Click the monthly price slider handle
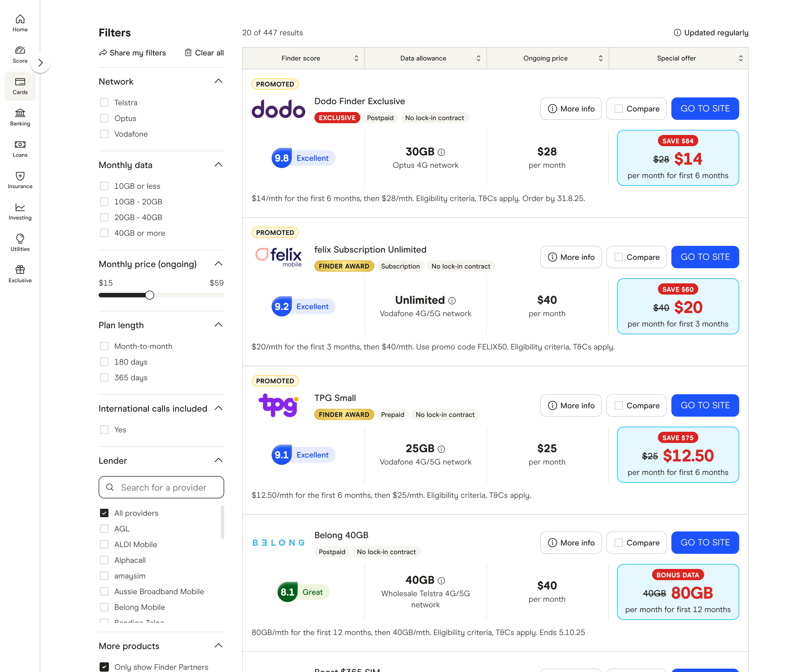 (x=149, y=295)
